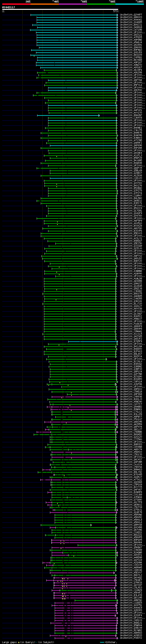Select the UniRef100_Q48JF2 label
The height and width of the screenshot is (644, 146).
[x=131, y=339]
